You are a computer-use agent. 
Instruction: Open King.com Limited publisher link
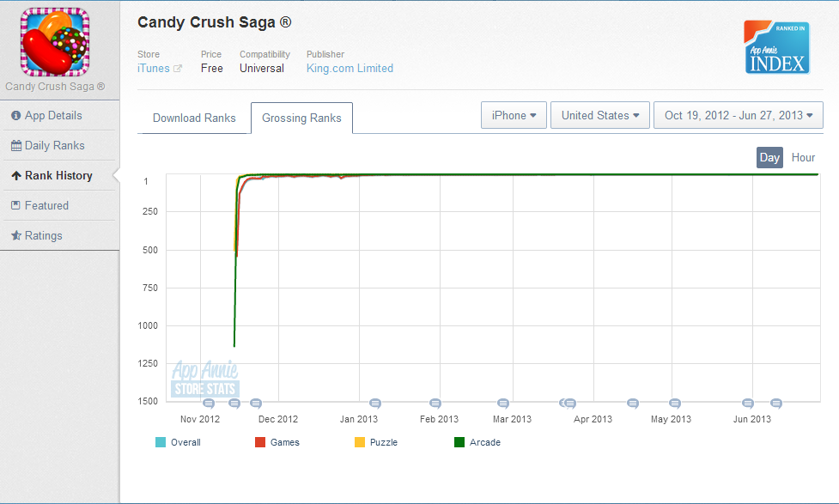[350, 68]
